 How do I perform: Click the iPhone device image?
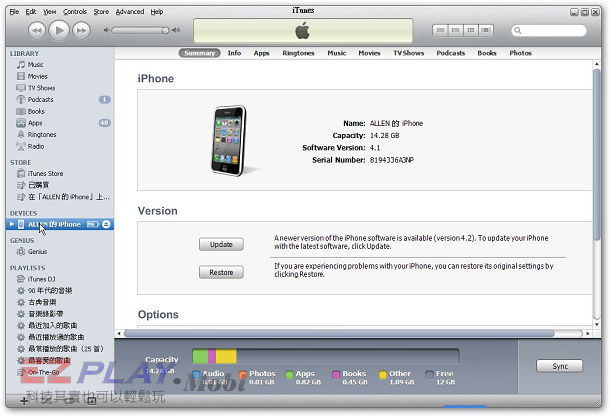click(230, 140)
